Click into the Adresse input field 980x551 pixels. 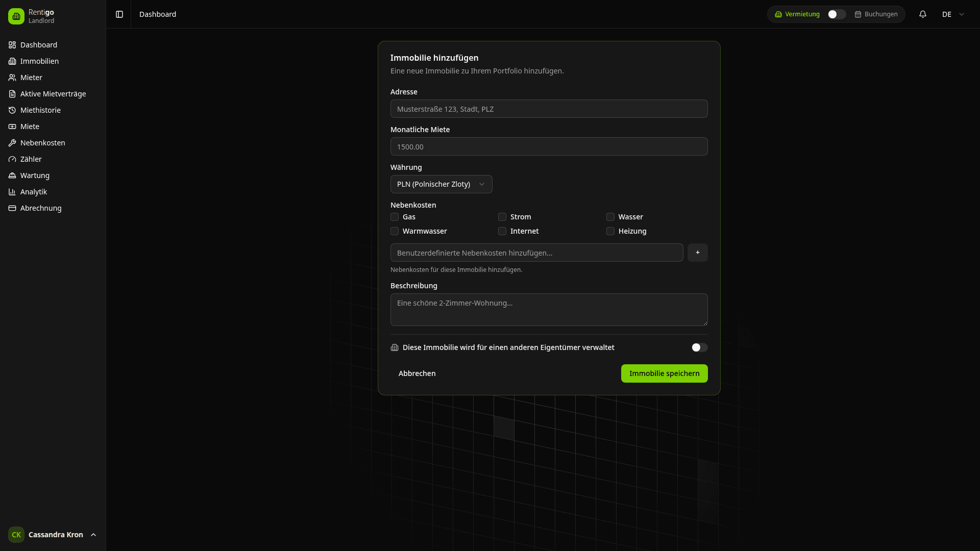point(549,109)
